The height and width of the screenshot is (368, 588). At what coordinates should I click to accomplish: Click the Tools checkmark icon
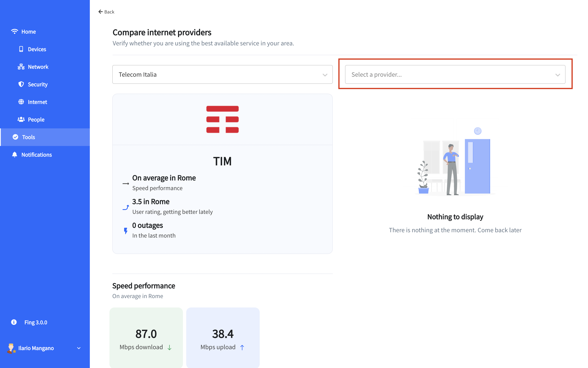15,137
